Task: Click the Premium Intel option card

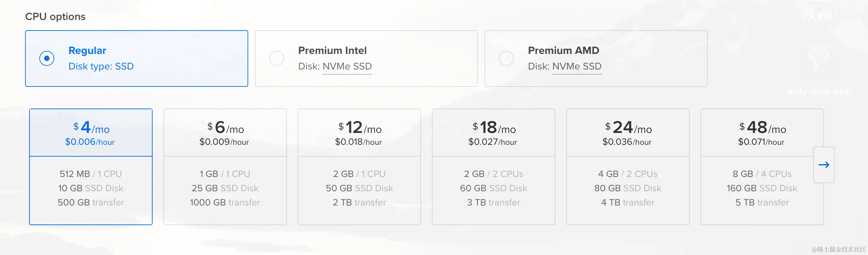Action: coord(366,58)
